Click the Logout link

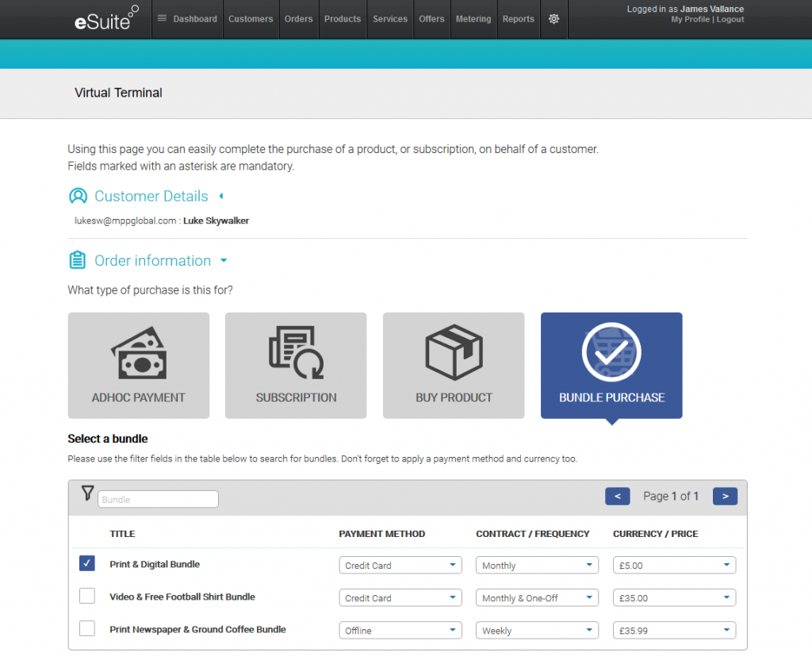[730, 20]
